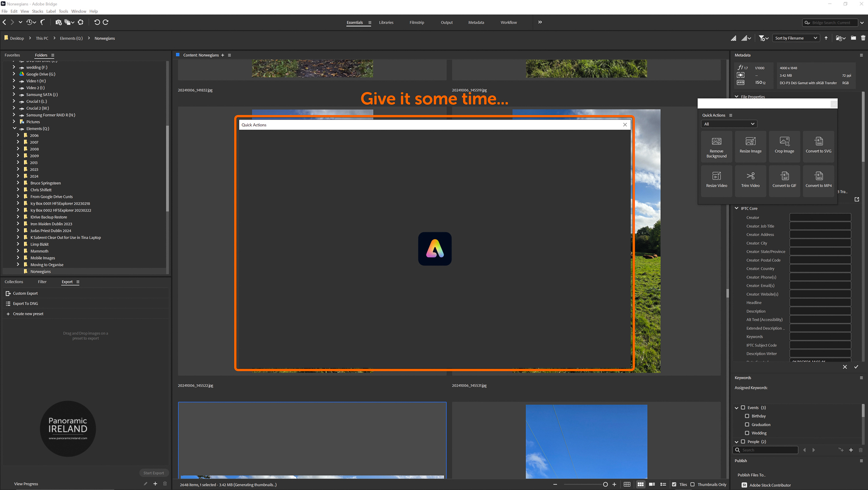
Task: Select Convert to MP4 quick action
Action: click(819, 181)
